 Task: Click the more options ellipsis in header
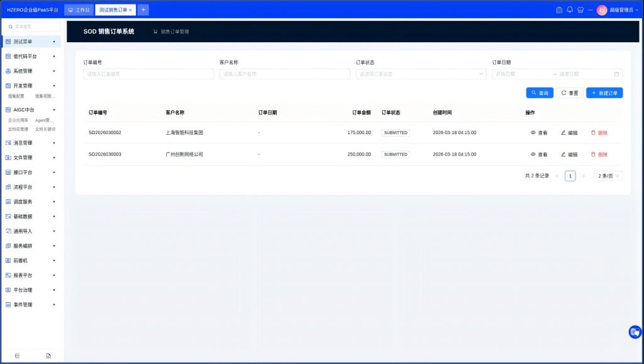pyautogui.click(x=590, y=10)
